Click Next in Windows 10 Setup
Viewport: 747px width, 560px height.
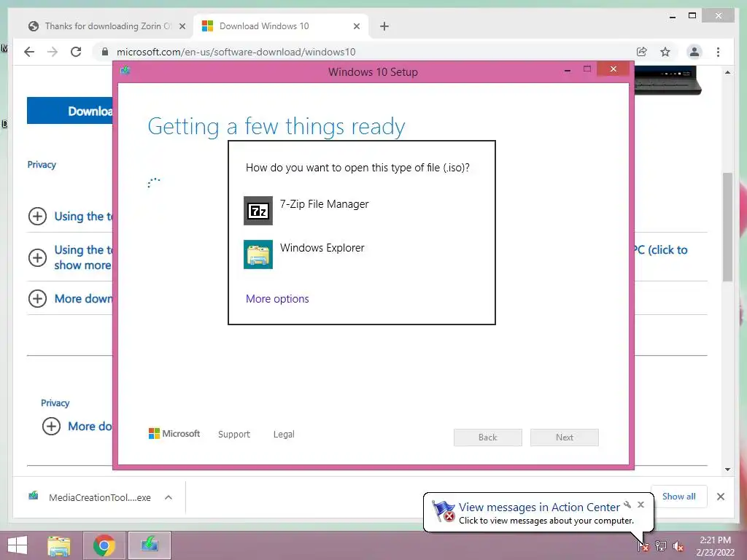(x=564, y=437)
